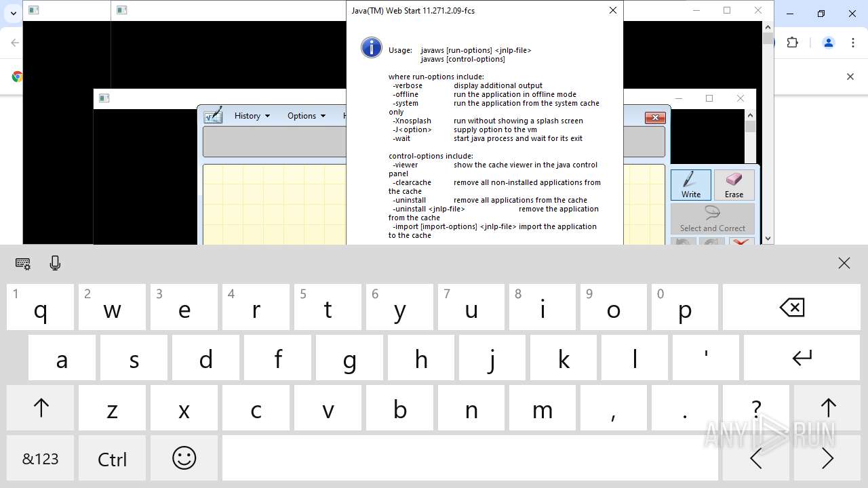Open keyboard layout settings icon
Viewport: 868px width, 488px height.
pos(22,264)
